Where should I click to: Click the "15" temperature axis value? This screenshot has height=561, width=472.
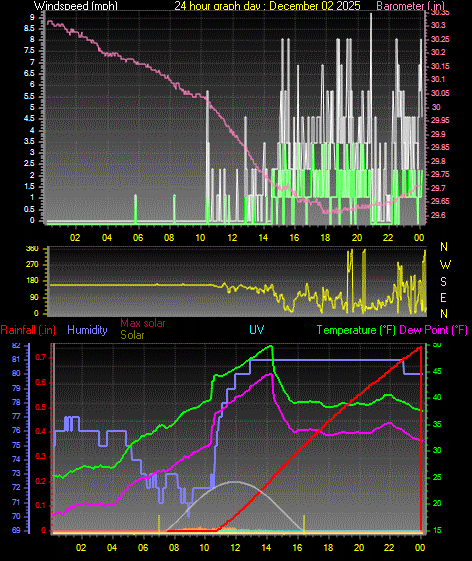[x=437, y=530]
